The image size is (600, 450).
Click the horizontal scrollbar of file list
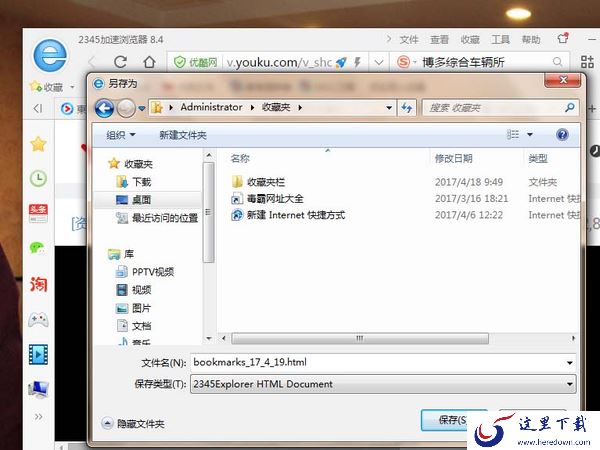pyautogui.click(x=360, y=338)
